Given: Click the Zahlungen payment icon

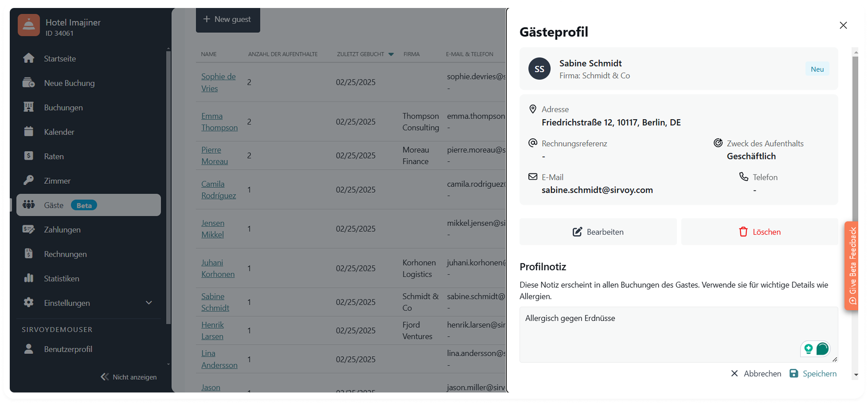Looking at the screenshot, I should coord(29,229).
